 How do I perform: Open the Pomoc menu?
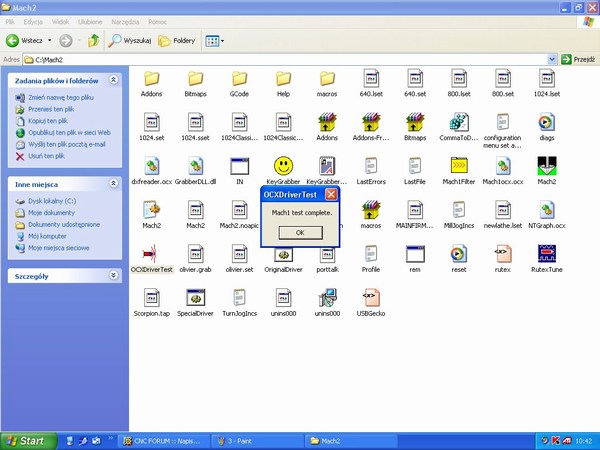click(x=158, y=22)
